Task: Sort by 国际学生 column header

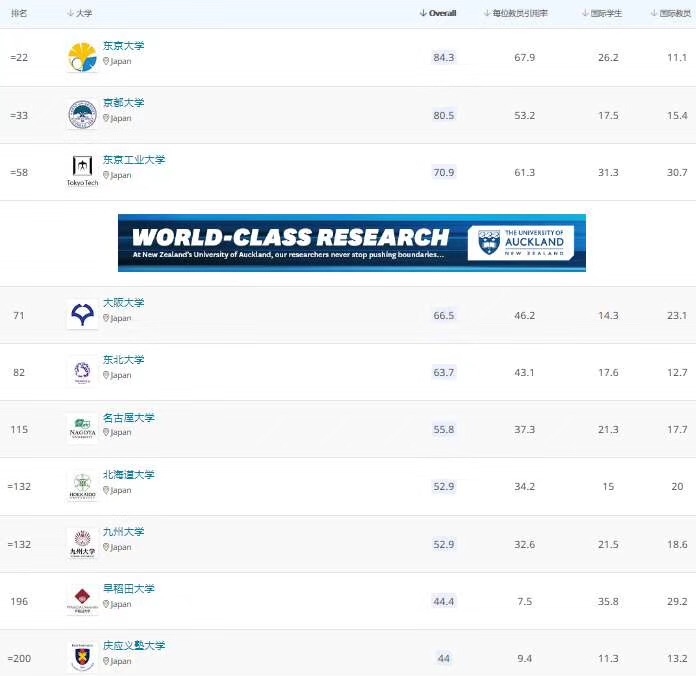Action: click(602, 13)
